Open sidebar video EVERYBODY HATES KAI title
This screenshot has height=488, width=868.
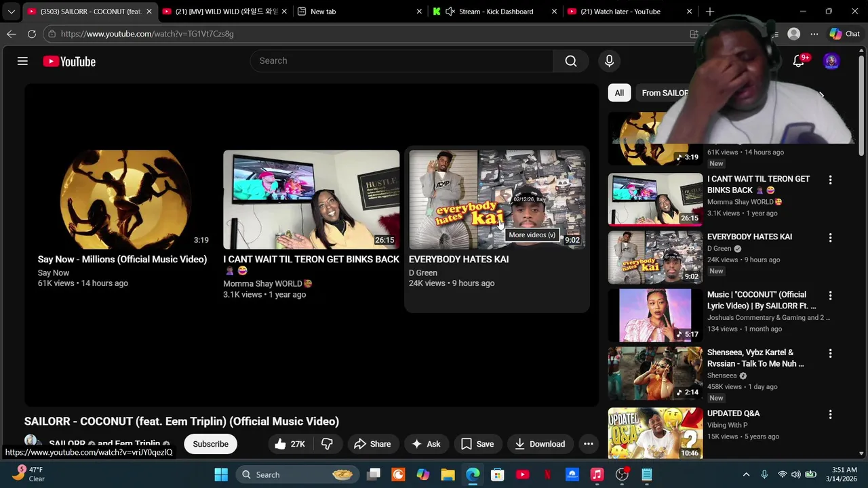click(x=749, y=237)
